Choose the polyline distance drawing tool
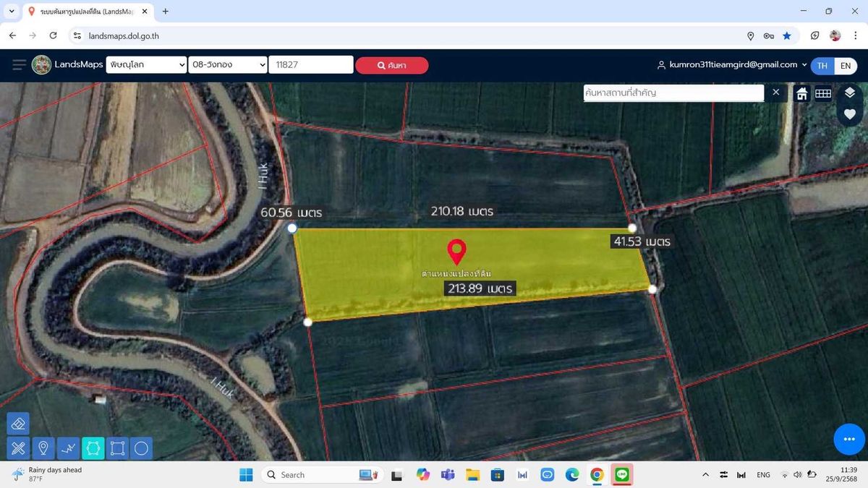This screenshot has height=488, width=868. pos(68,448)
